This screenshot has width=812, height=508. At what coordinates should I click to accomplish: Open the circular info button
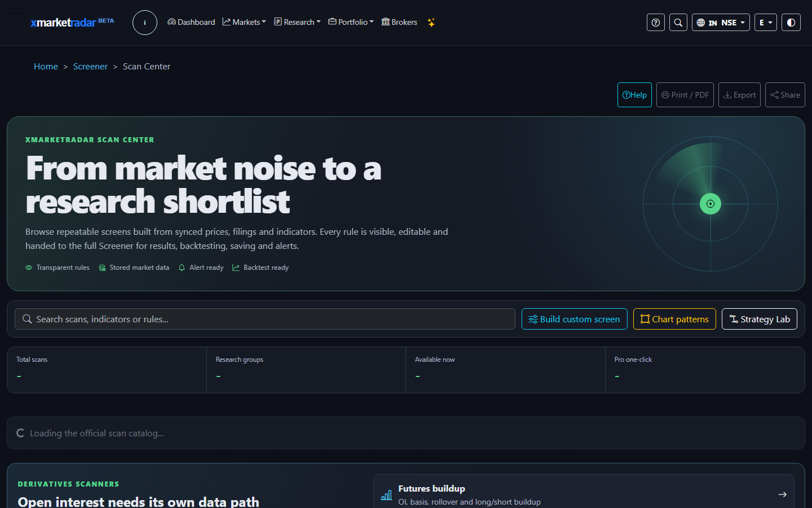pos(145,23)
